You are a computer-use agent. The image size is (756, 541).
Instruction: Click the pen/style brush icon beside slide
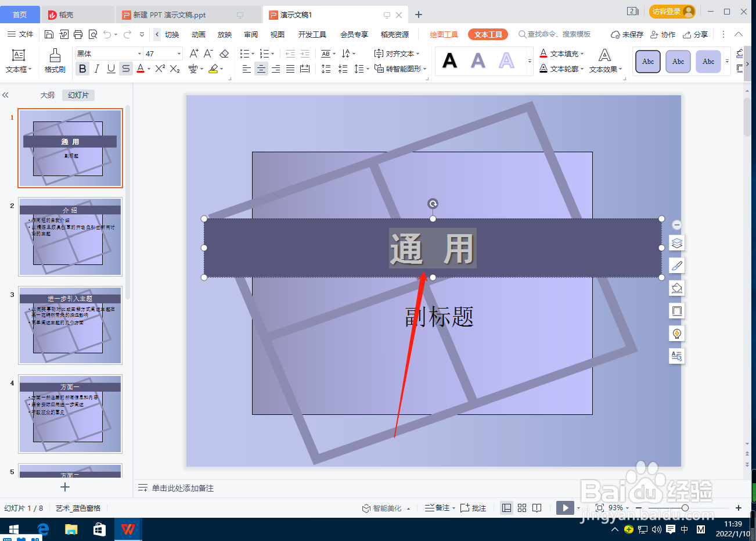[676, 266]
